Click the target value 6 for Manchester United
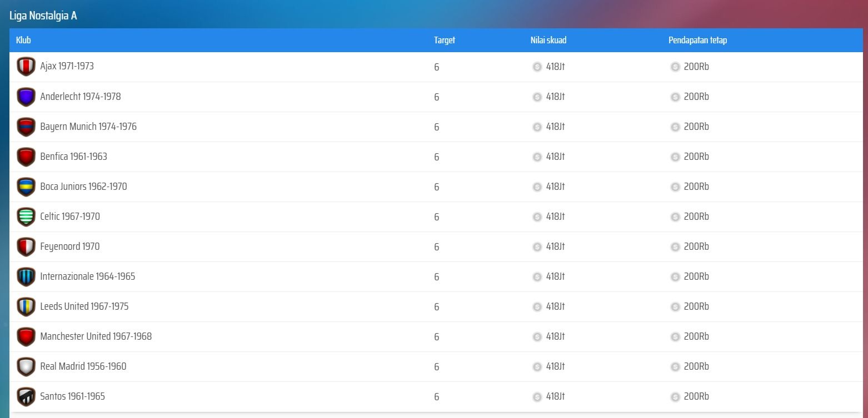The width and height of the screenshot is (868, 418). 437,336
